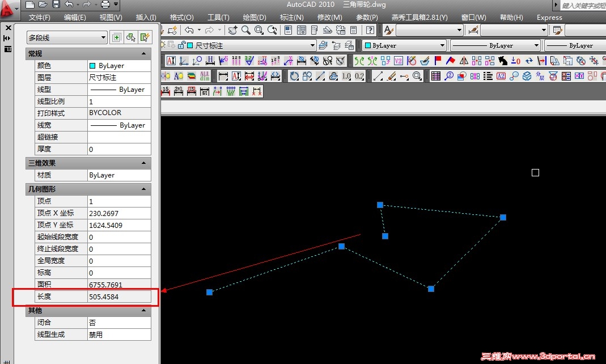606x364 pixels.
Task: Click the Text Style brush icon
Action: click(x=388, y=30)
